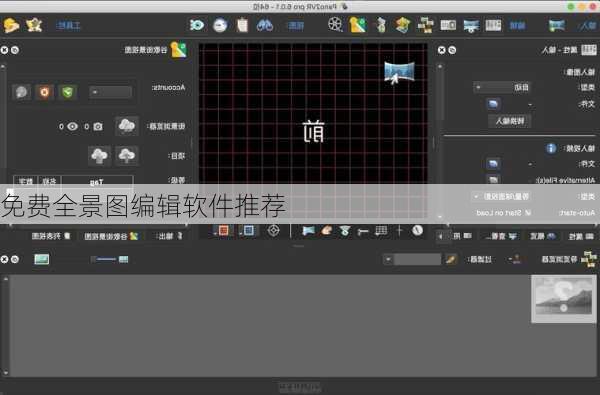Click the tour browser filter input field
Image resolution: width=600 pixels, height=395 pixels.
point(417,260)
